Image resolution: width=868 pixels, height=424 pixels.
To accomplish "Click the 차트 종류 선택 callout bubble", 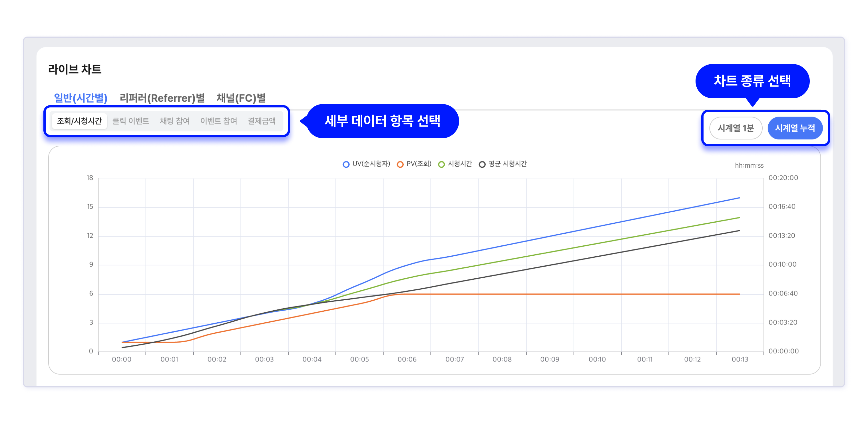I will (x=752, y=81).
